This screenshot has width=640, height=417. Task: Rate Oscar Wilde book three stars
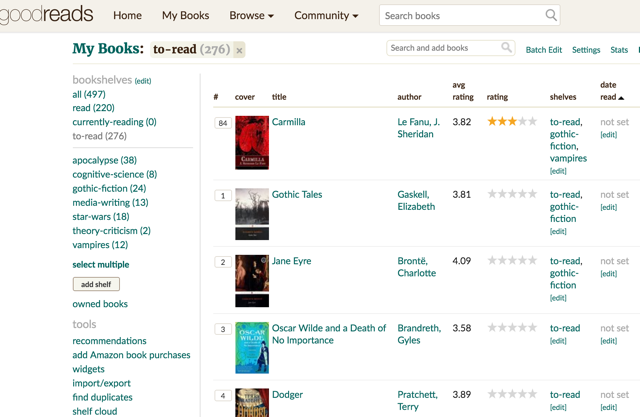click(512, 327)
